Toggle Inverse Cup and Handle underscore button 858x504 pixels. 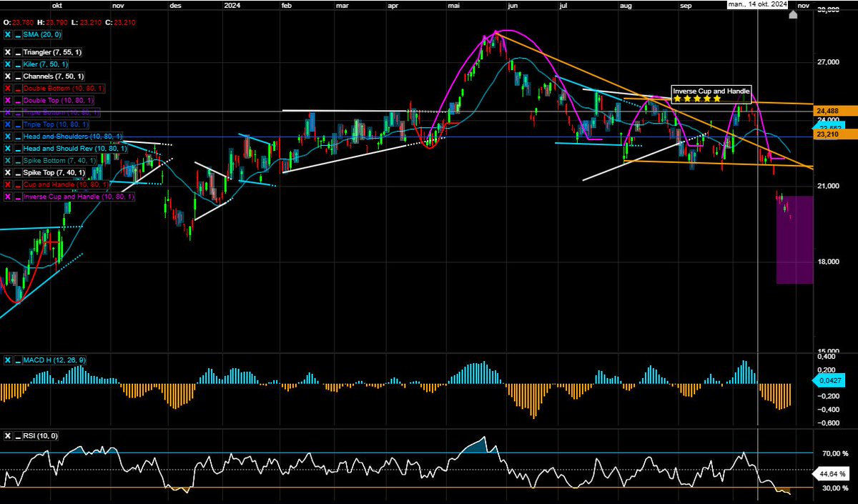point(18,197)
